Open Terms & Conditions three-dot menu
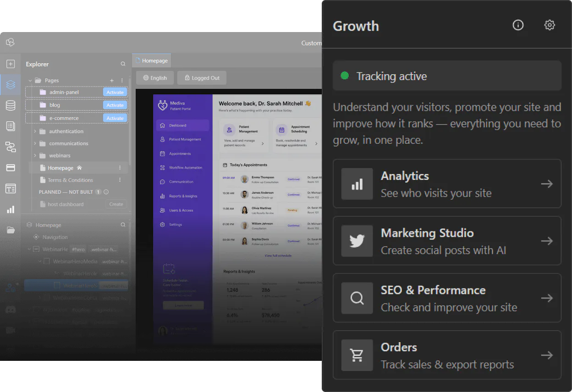572x392 pixels. click(x=120, y=180)
